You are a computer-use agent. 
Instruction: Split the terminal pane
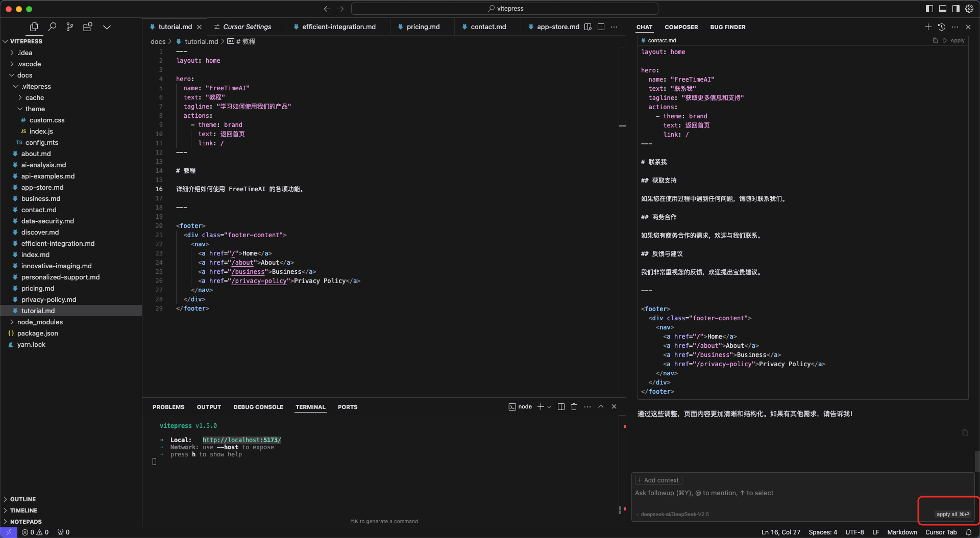click(561, 407)
